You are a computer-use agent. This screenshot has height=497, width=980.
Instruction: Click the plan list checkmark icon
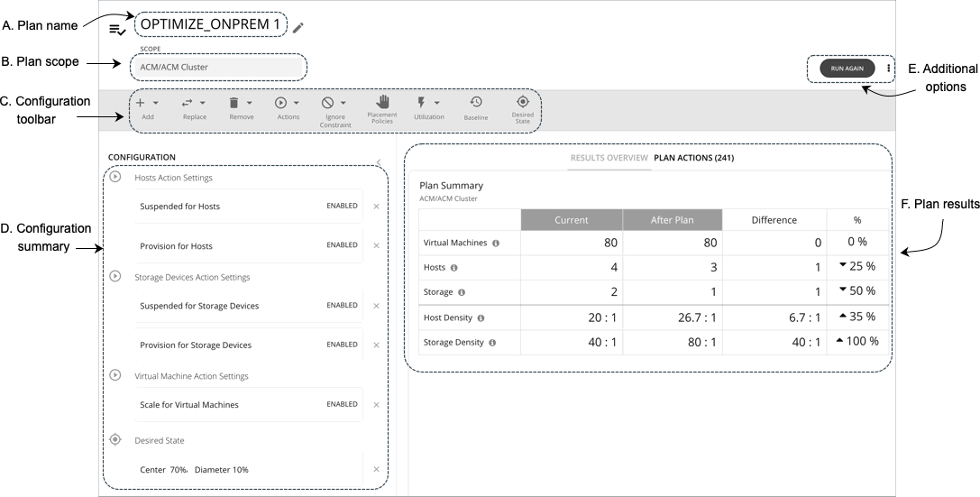117,29
